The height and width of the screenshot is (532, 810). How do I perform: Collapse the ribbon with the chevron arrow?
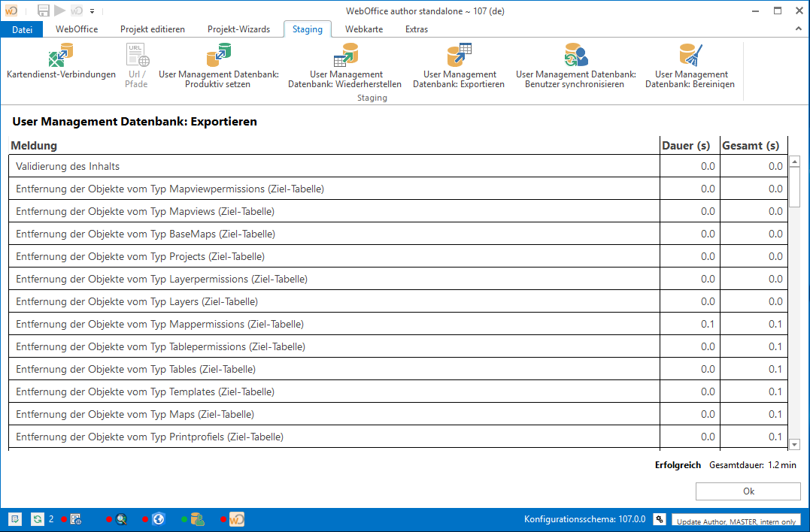coord(799,29)
